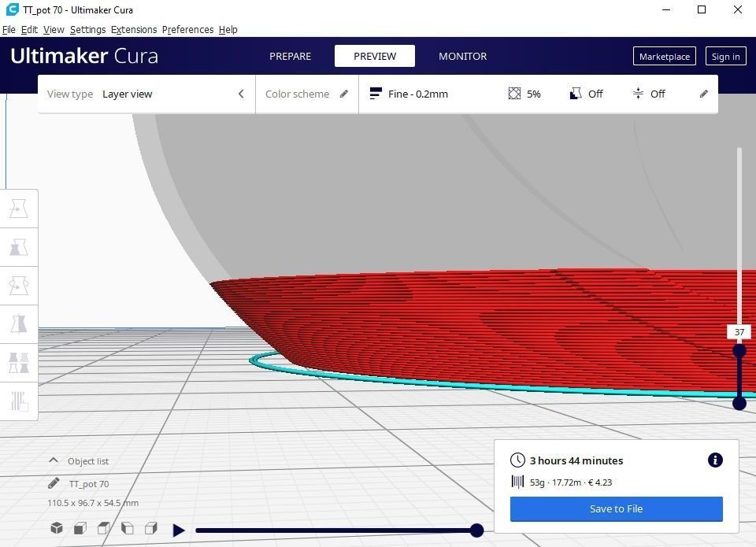Click the material usage spool icon

517,482
